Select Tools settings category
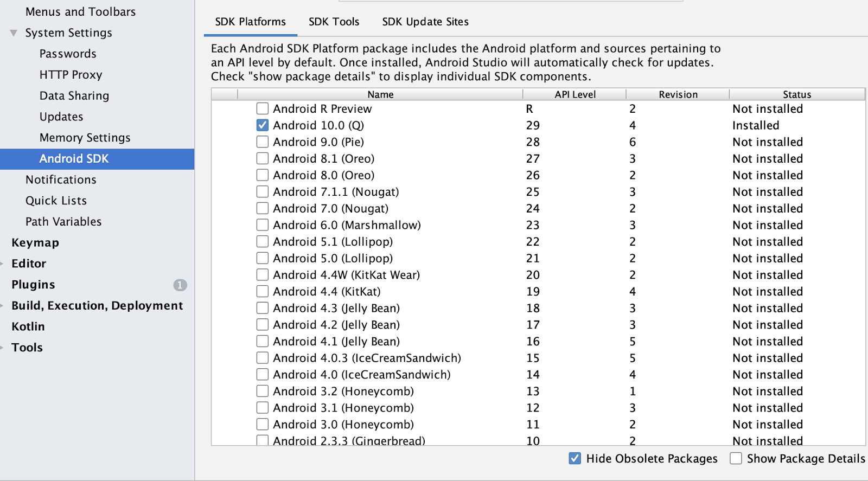Viewport: 868px width, 481px height. [27, 348]
